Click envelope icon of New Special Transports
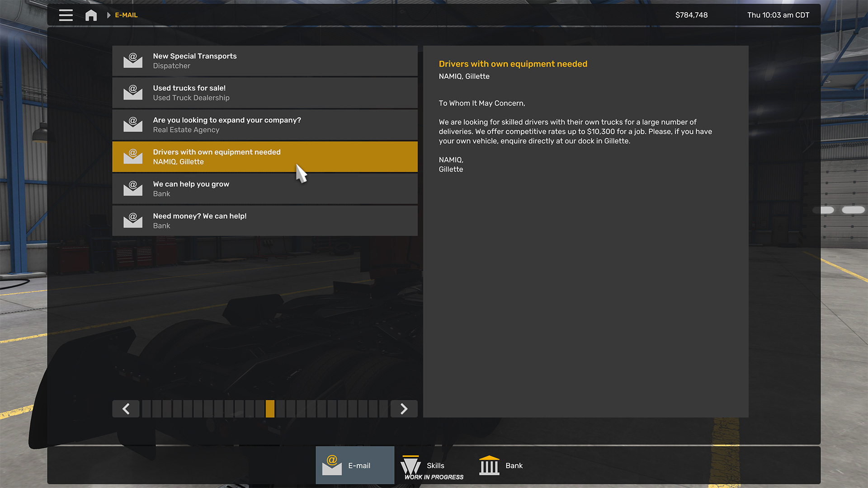The width and height of the screenshot is (868, 488). pos(133,61)
